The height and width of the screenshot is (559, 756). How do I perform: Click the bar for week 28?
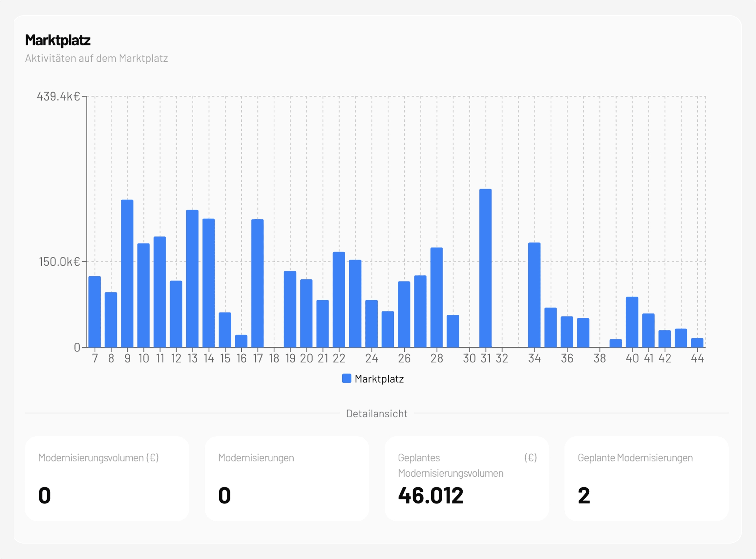pos(436,297)
